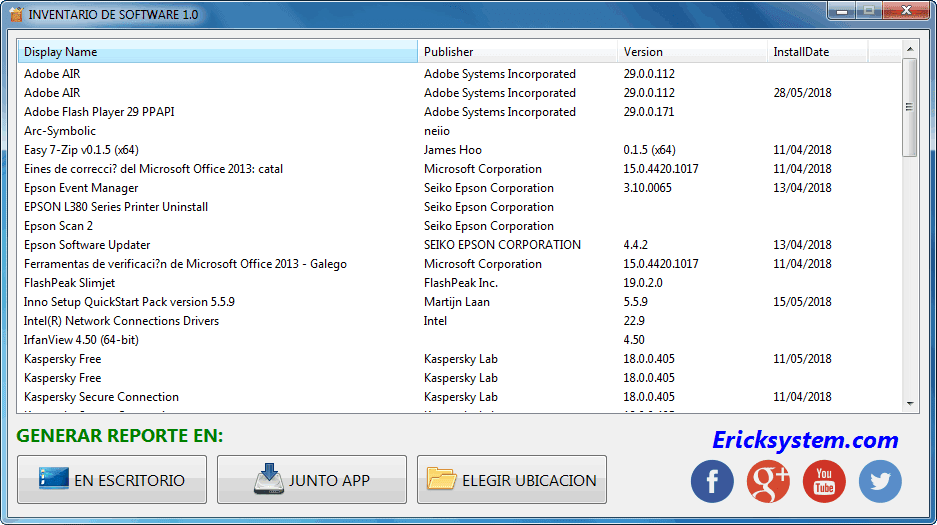Click publisher cell 'Intel'

click(435, 321)
